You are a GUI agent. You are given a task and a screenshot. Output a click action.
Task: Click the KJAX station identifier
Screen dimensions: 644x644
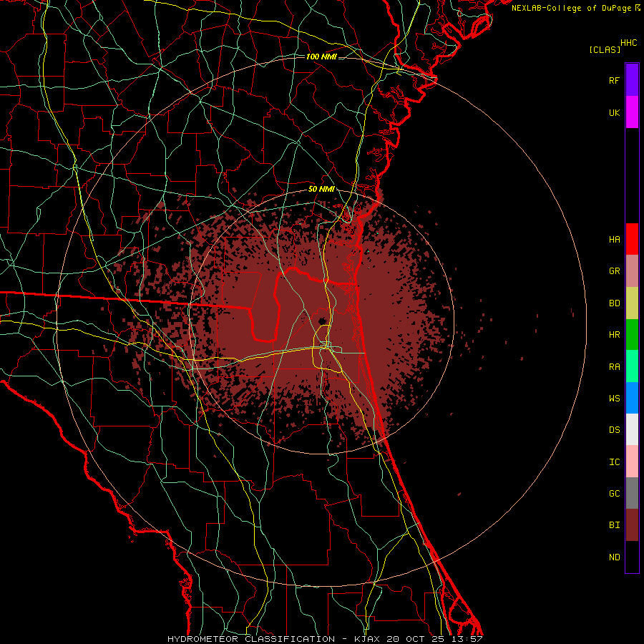click(x=368, y=639)
